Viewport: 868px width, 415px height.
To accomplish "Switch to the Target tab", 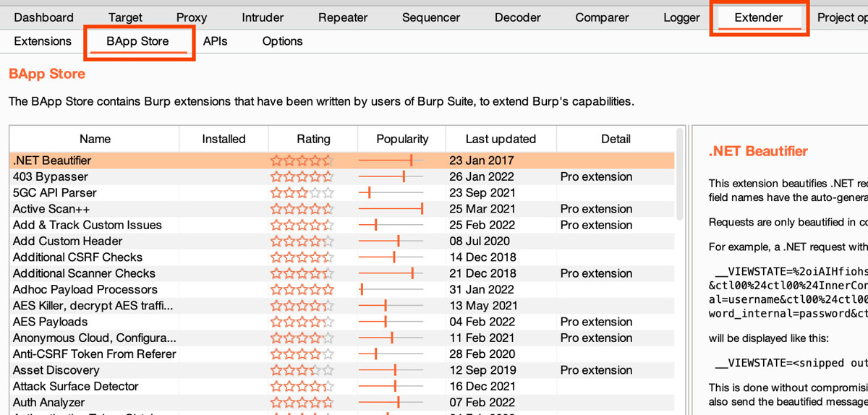I will coord(125,17).
